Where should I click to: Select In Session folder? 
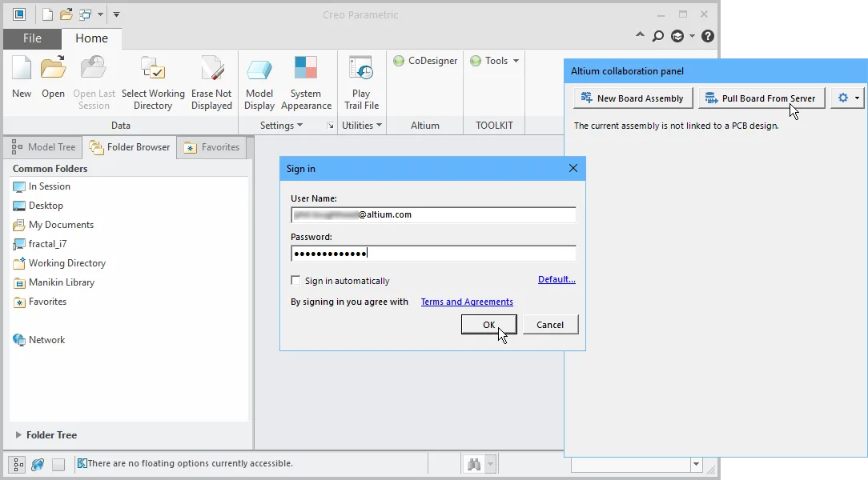42,186
